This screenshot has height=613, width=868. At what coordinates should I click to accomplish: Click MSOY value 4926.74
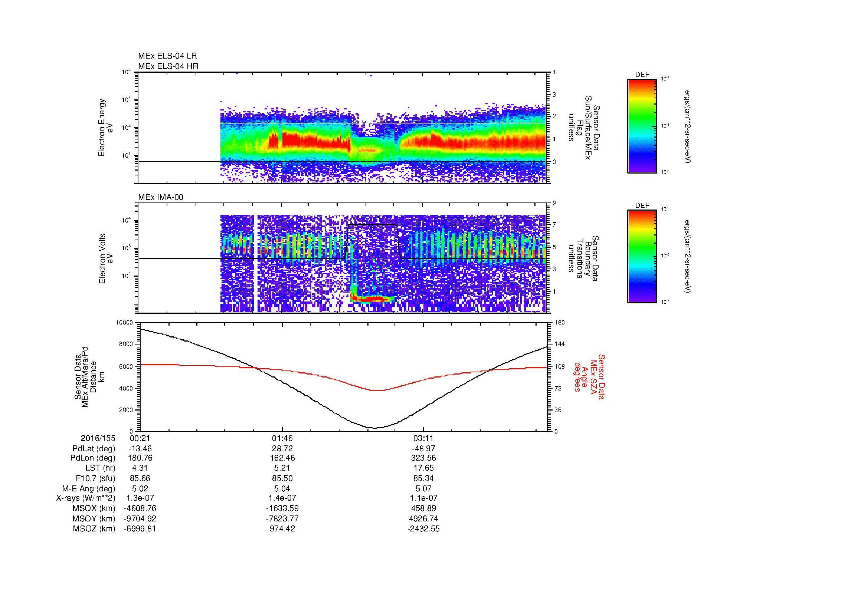click(x=423, y=518)
